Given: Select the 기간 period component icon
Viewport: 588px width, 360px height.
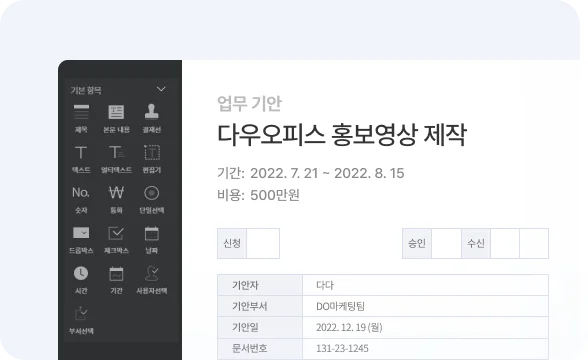Looking at the screenshot, I should tap(116, 273).
